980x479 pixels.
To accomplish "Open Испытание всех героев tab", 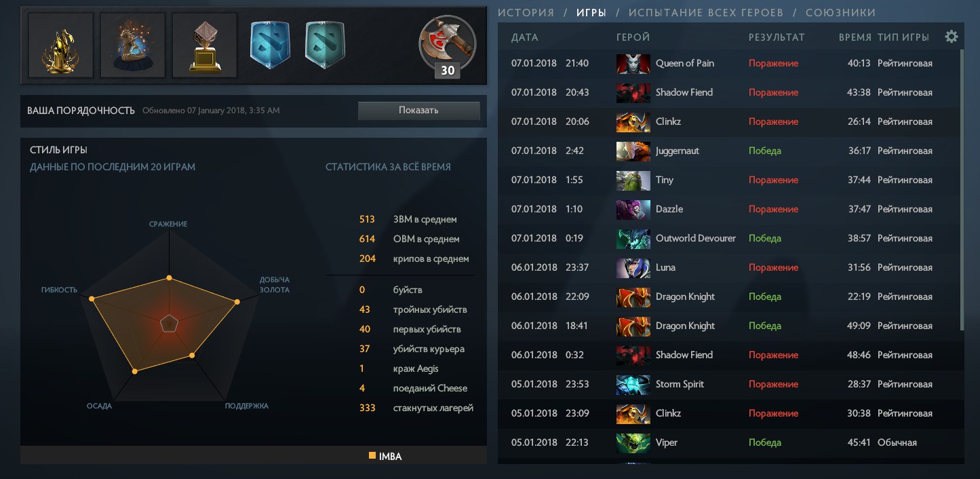I will 705,12.
